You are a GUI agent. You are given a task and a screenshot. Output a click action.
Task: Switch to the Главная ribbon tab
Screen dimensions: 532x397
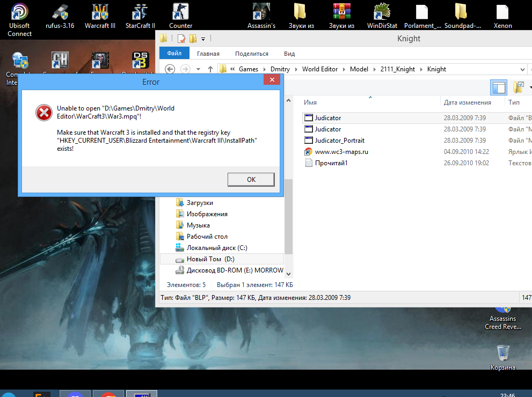(208, 54)
